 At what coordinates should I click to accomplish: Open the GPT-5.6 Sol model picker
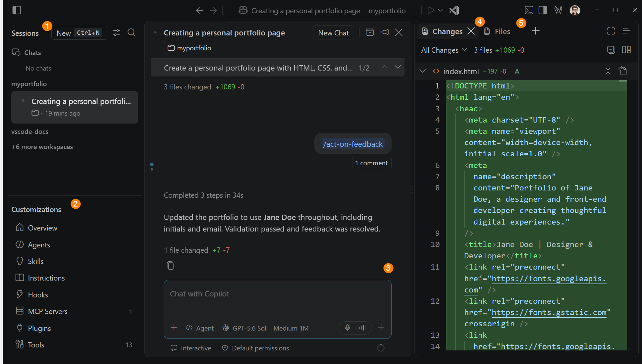click(x=244, y=328)
